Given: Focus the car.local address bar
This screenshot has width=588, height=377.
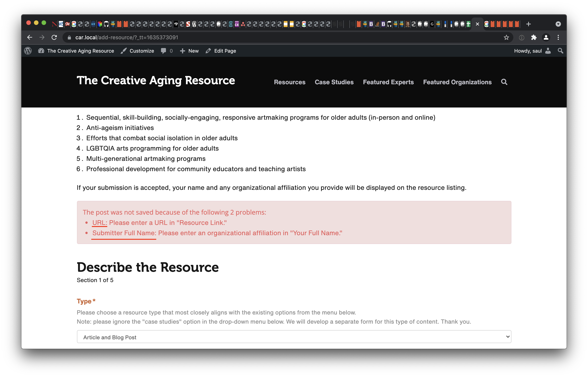Looking at the screenshot, I should 284,38.
